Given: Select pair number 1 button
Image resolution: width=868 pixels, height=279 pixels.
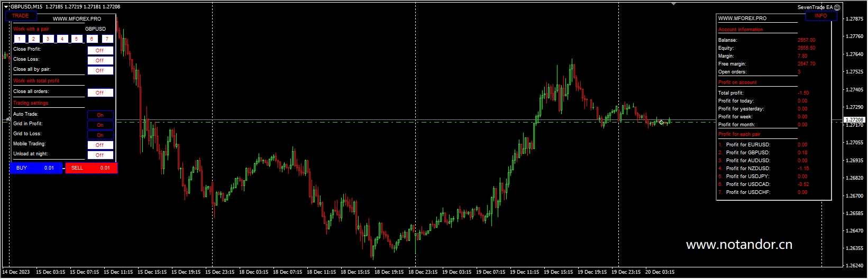Looking at the screenshot, I should (20, 39).
